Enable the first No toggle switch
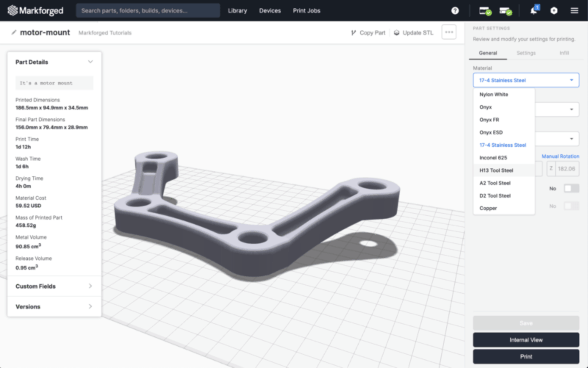 click(571, 188)
